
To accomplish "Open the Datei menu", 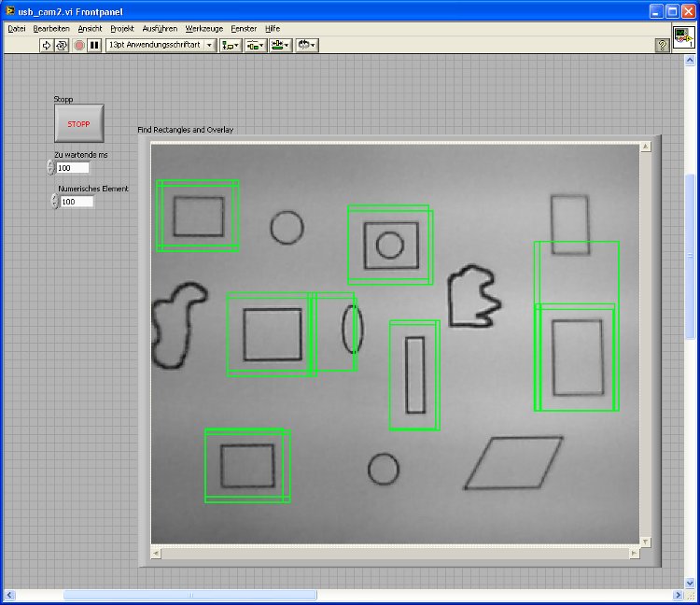I will point(17,29).
